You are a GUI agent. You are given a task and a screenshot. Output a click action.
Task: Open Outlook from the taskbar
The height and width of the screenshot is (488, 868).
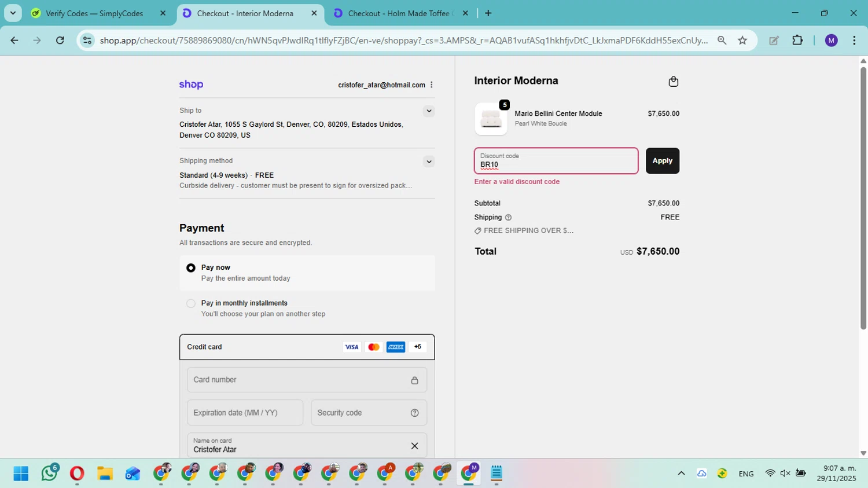pyautogui.click(x=133, y=474)
